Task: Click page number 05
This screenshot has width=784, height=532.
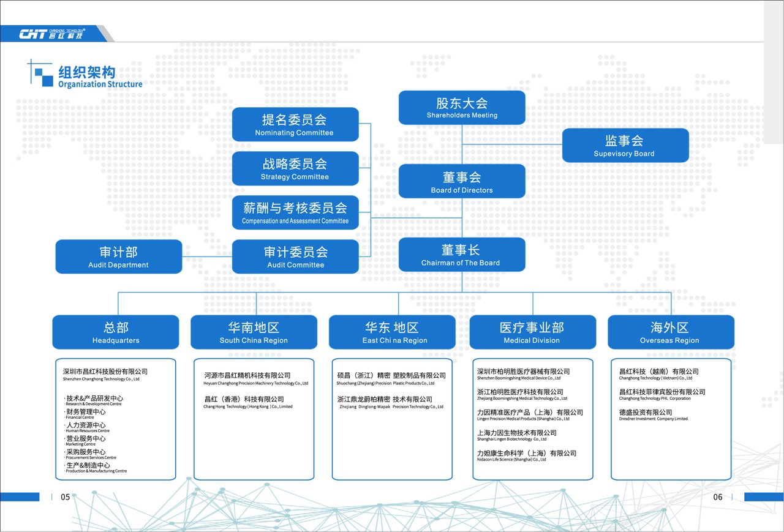Action: tap(66, 497)
